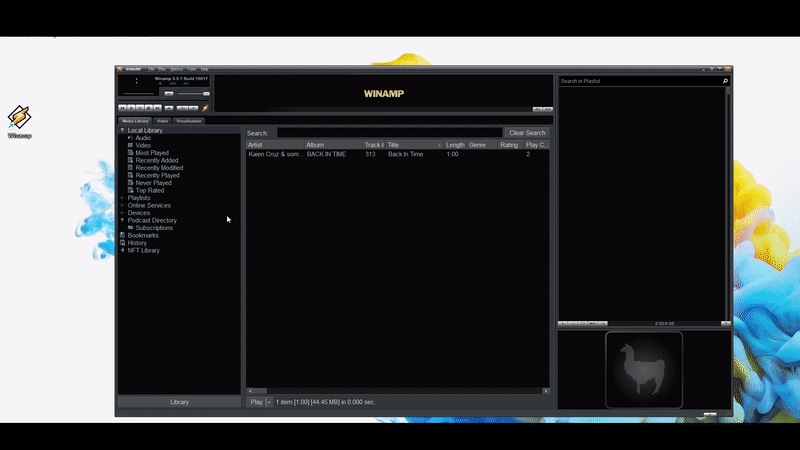
Task: Click the Play transport button
Action: (131, 108)
